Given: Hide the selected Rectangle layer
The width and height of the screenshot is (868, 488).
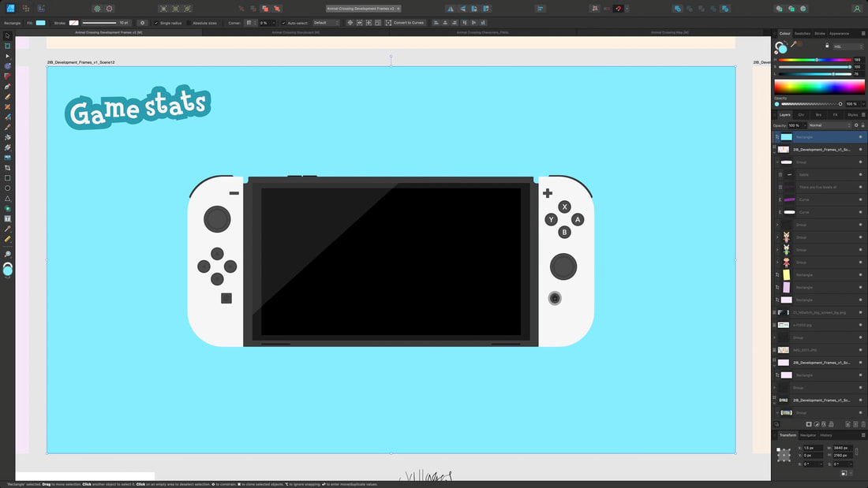Looking at the screenshot, I should [860, 136].
